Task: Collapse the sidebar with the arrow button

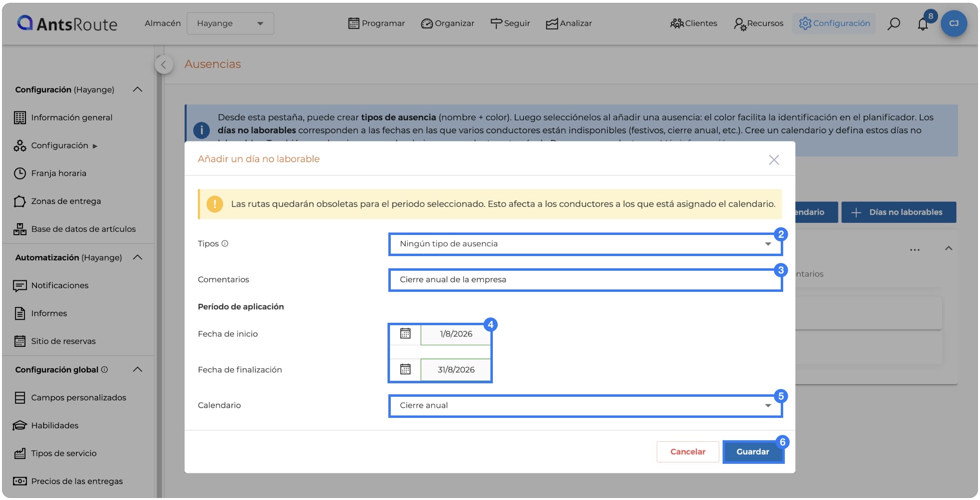Action: click(163, 64)
